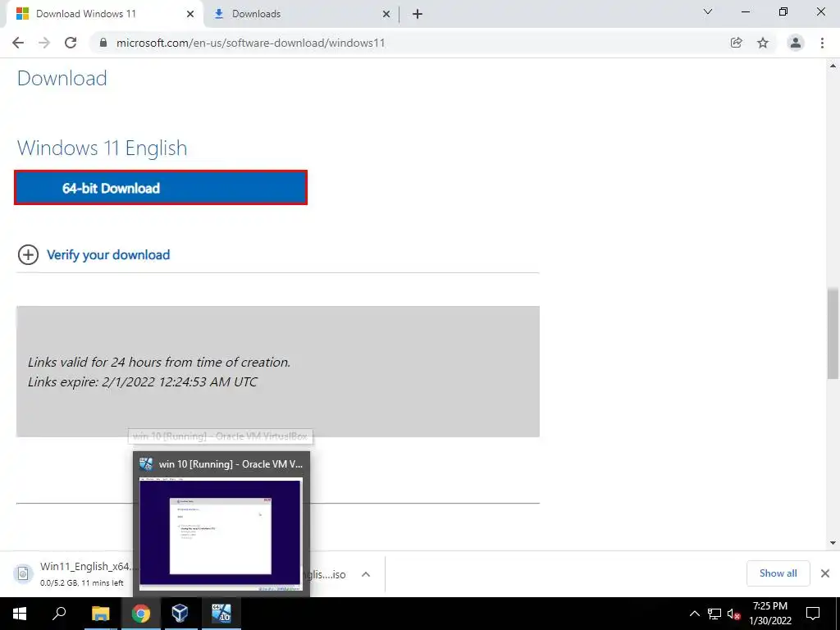
Task: Open the tab search dropdown arrow
Action: (708, 11)
